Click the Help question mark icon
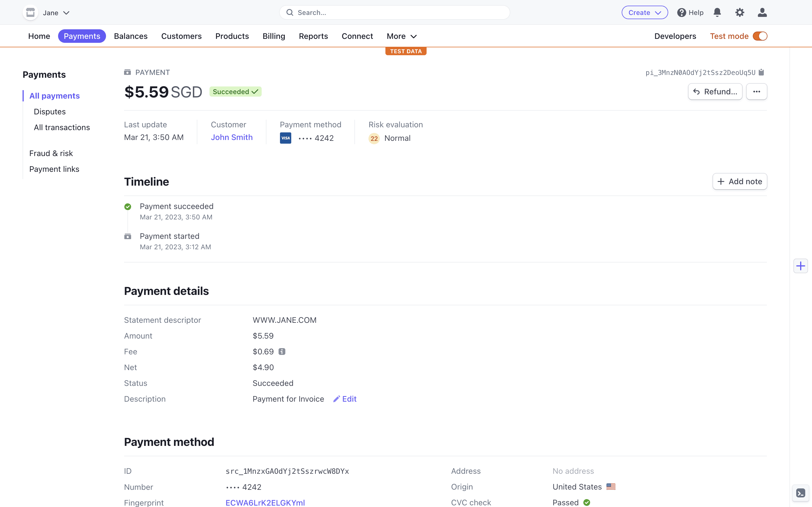The width and height of the screenshot is (812, 507). [x=681, y=12]
